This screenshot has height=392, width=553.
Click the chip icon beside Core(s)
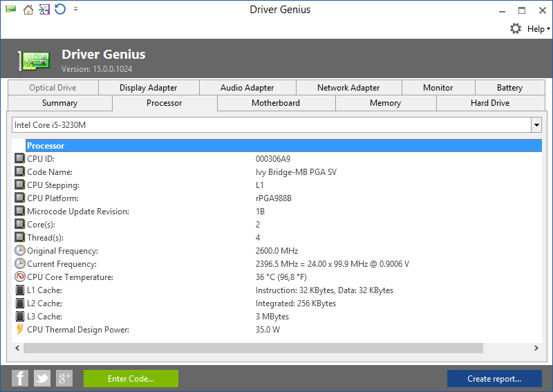click(x=20, y=224)
